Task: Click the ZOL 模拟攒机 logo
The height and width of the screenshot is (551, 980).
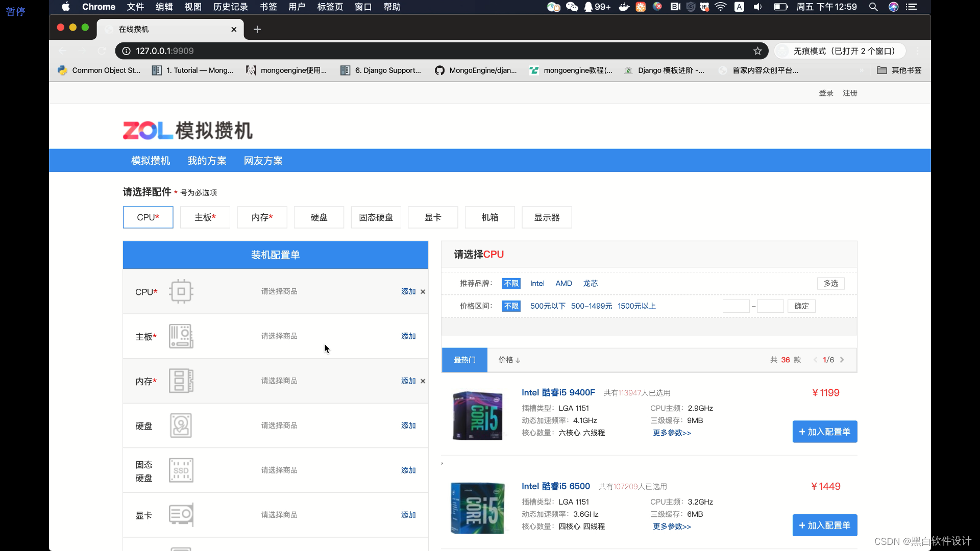Action: click(x=187, y=131)
